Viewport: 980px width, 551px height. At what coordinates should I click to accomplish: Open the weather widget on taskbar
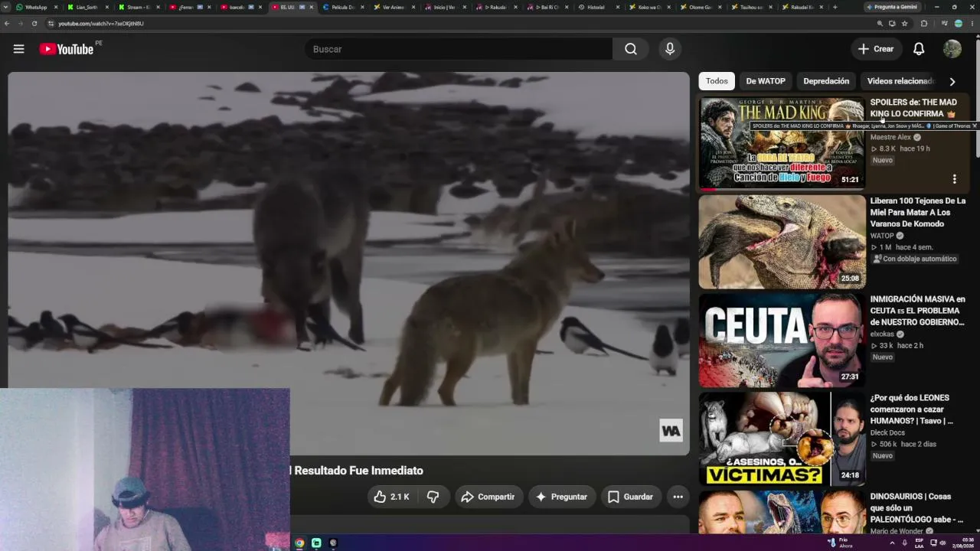[841, 543]
